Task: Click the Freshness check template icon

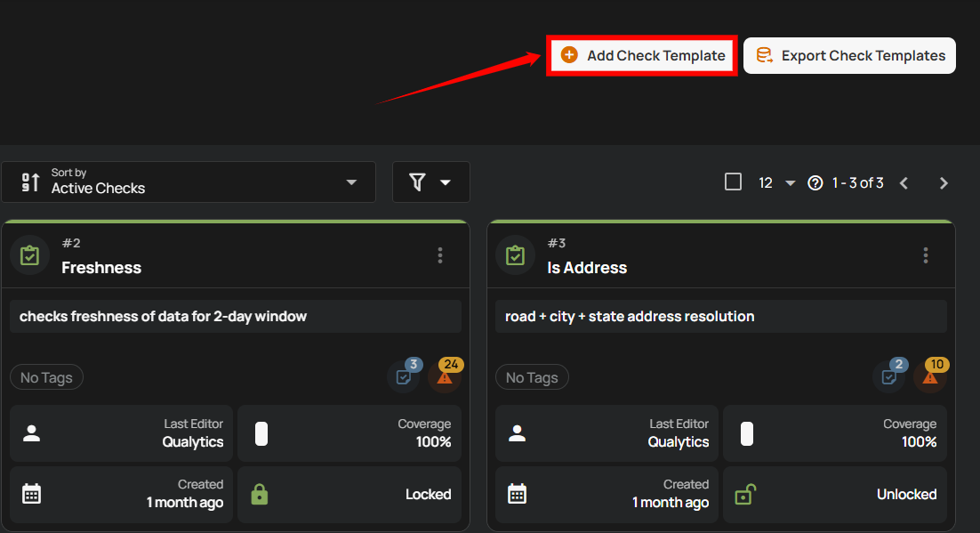Action: pyautogui.click(x=30, y=255)
